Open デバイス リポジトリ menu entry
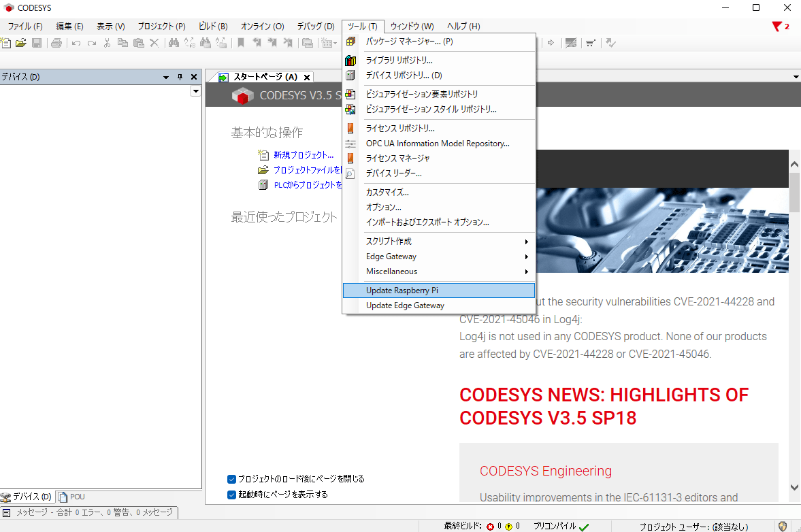The height and width of the screenshot is (532, 801). pyautogui.click(x=439, y=75)
